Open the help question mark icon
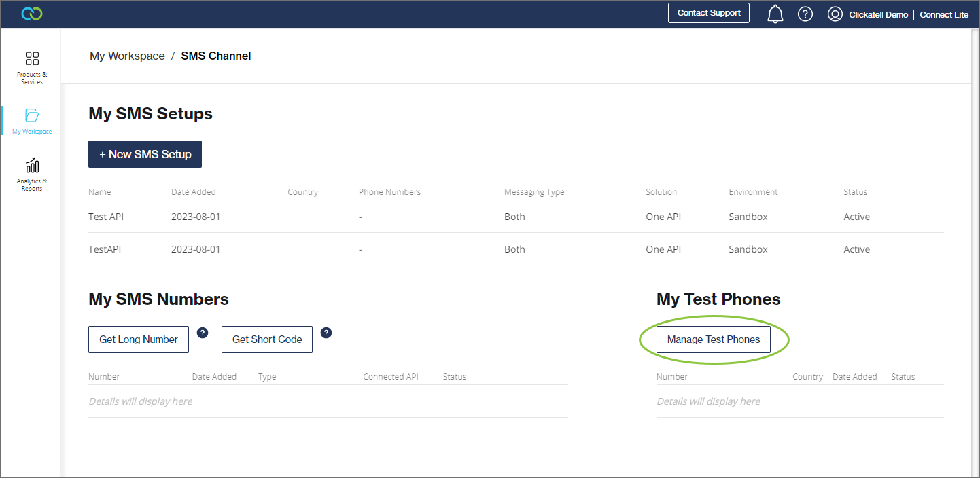 805,14
